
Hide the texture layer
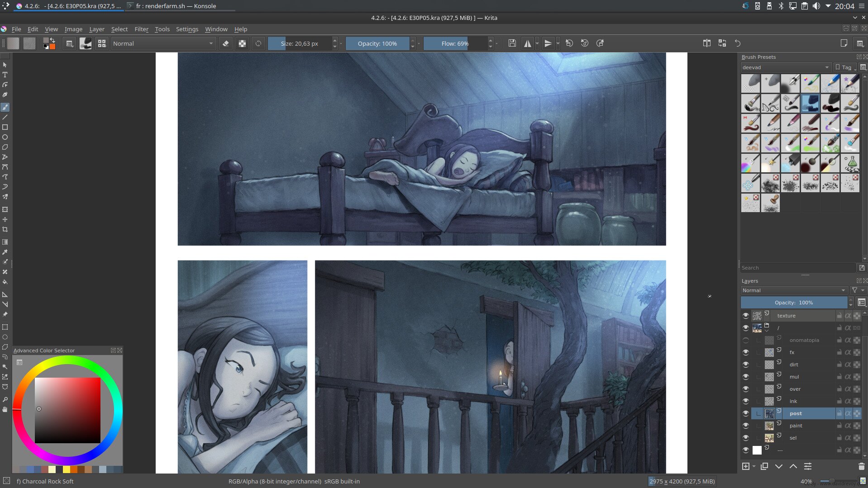click(x=745, y=316)
